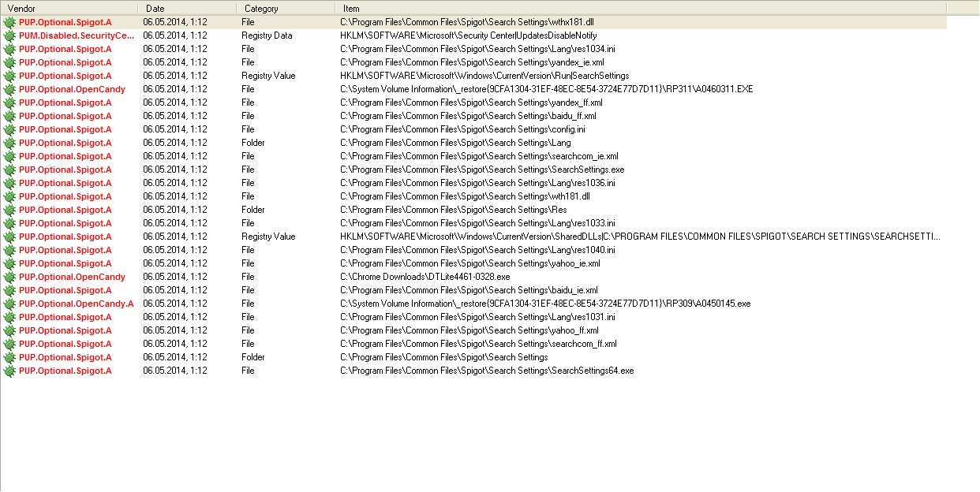Select the item path ending Lang\res1034.ini
This screenshot has height=492, width=980.
(477, 49)
